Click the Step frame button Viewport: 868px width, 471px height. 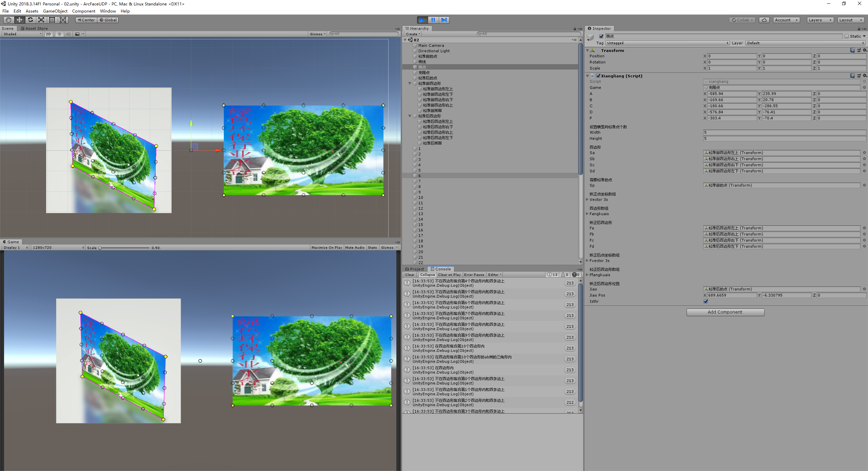click(x=444, y=20)
